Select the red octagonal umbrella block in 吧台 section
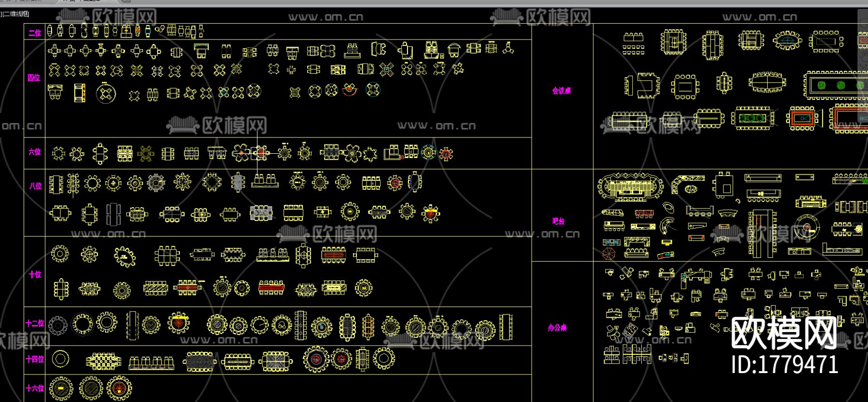The height and width of the screenshot is (402, 868). (x=609, y=253)
